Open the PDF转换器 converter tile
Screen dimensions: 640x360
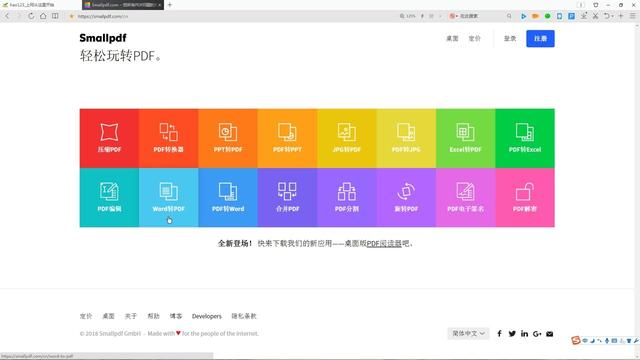[169, 138]
